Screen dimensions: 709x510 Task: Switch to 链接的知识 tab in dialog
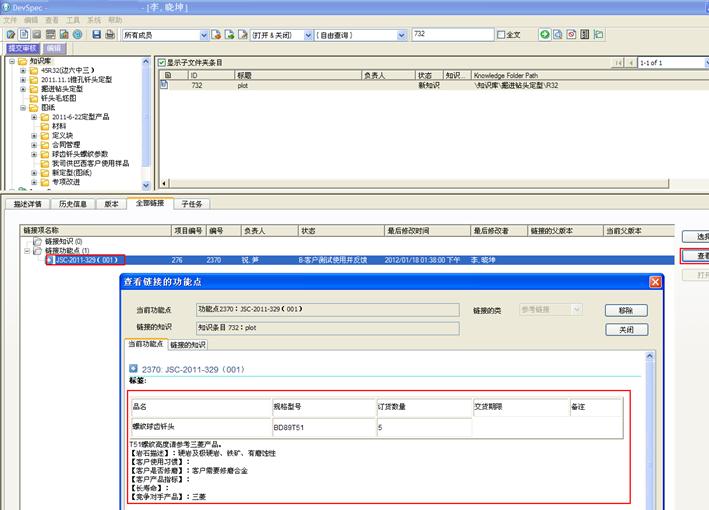(188, 345)
